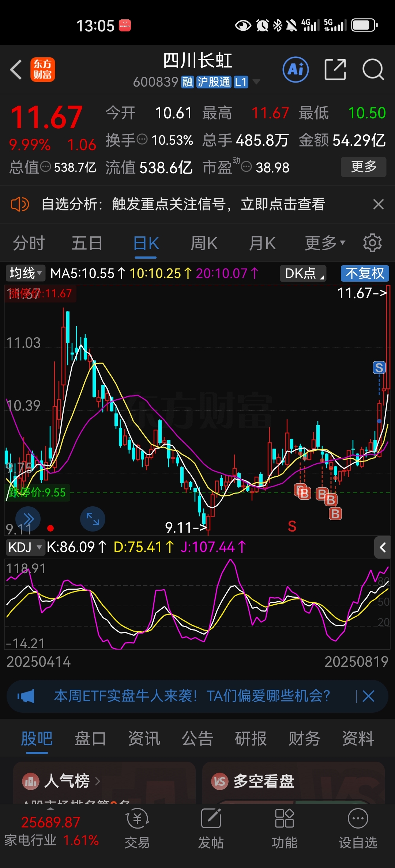This screenshot has height=868, width=395.
Task: Tap the share/export icon
Action: click(335, 69)
